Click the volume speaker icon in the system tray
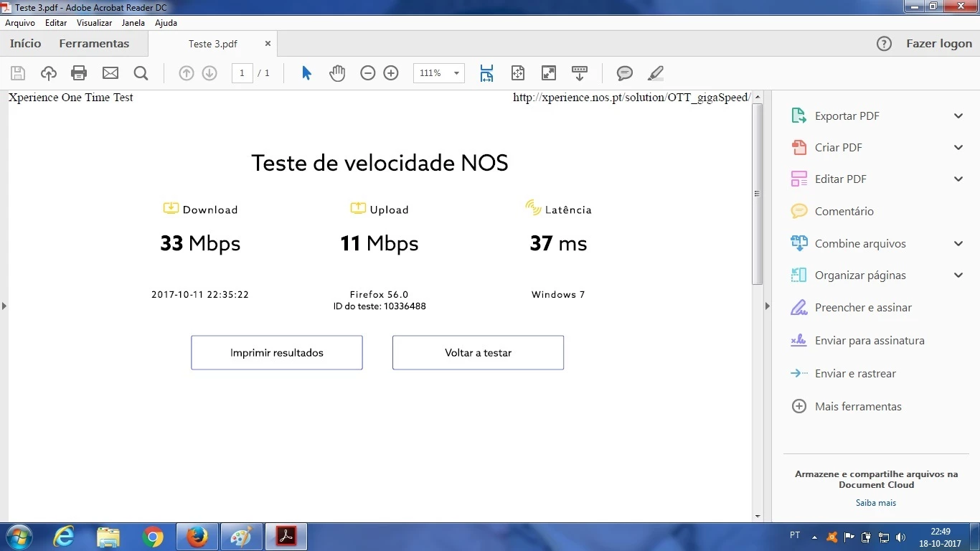Screen dimensions: 980x551 [901, 537]
